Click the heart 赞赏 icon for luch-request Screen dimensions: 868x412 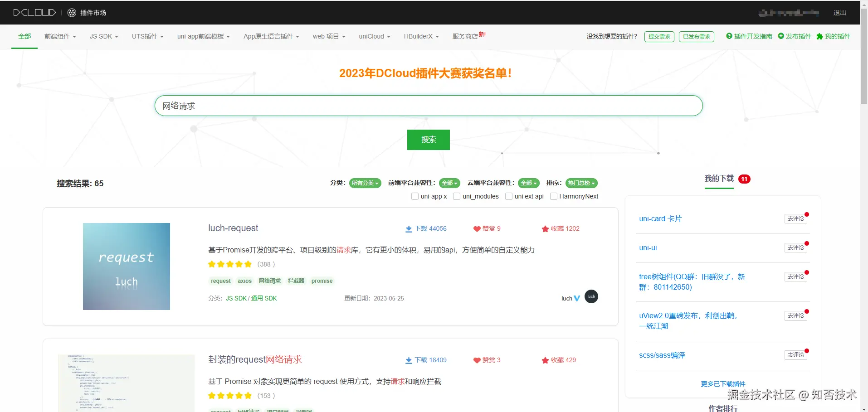(x=477, y=229)
